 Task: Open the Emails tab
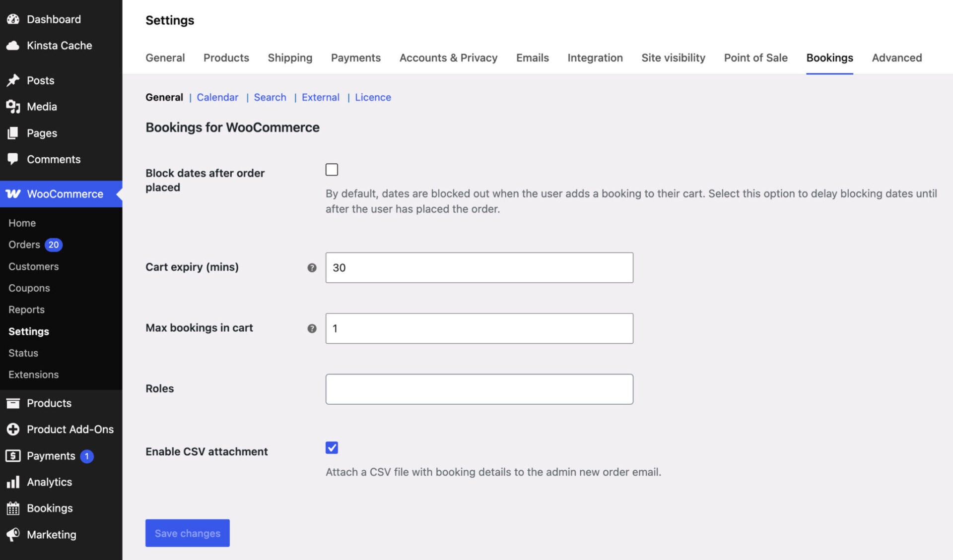(x=533, y=58)
